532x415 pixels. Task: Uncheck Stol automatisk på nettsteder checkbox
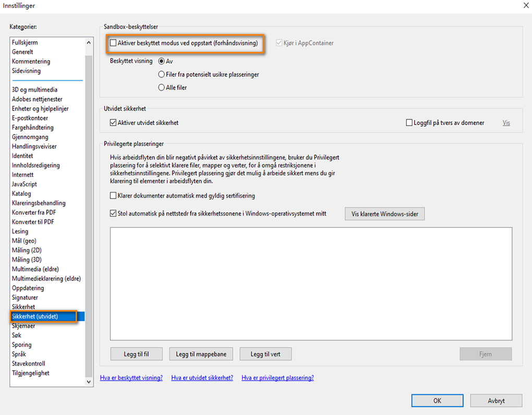(x=113, y=214)
